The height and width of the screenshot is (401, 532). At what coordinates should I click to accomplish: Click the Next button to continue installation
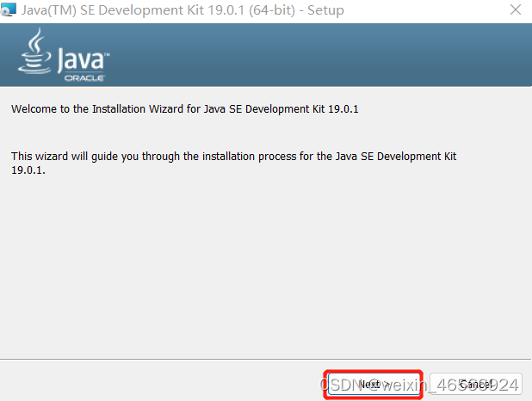point(374,385)
